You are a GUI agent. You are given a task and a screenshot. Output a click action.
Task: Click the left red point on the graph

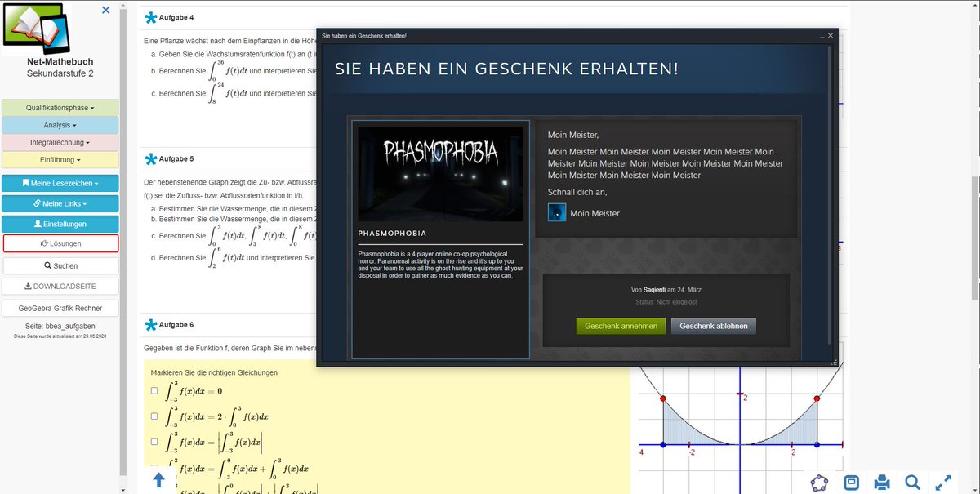coord(662,398)
